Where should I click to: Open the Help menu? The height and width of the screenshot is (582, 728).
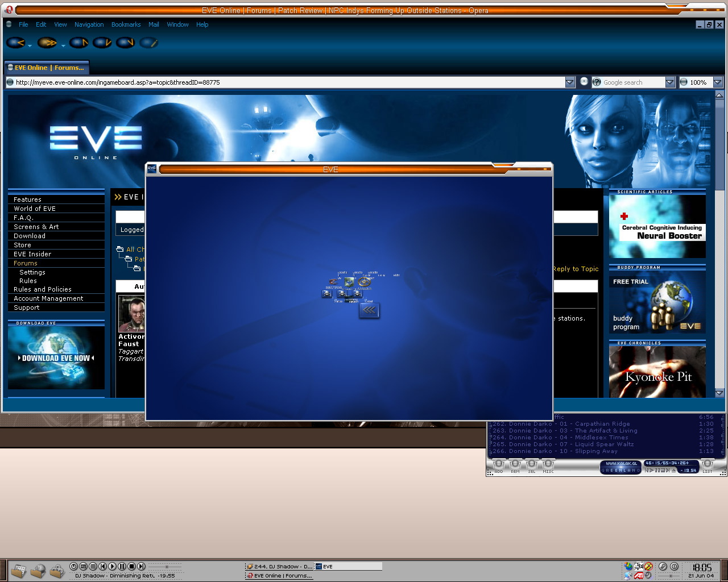click(x=202, y=24)
